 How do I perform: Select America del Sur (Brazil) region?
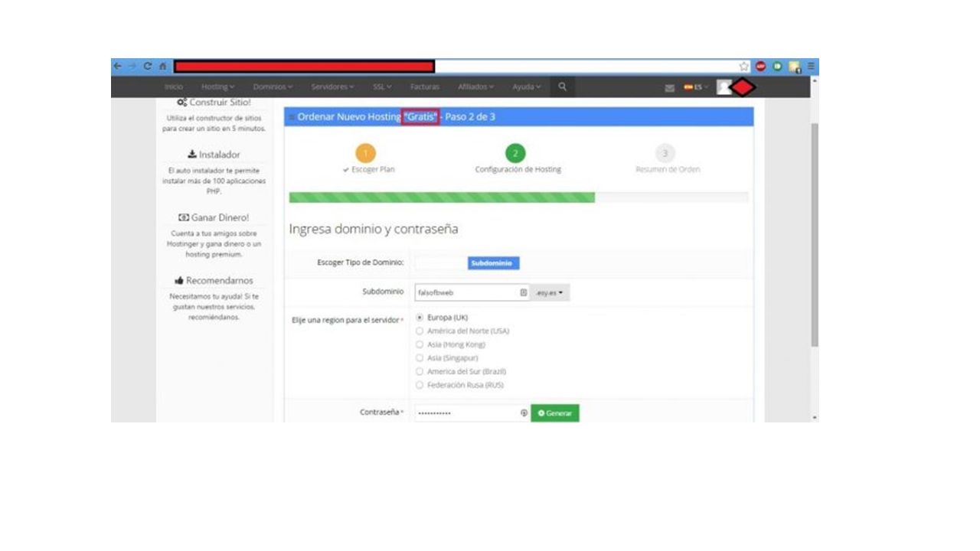(x=419, y=371)
